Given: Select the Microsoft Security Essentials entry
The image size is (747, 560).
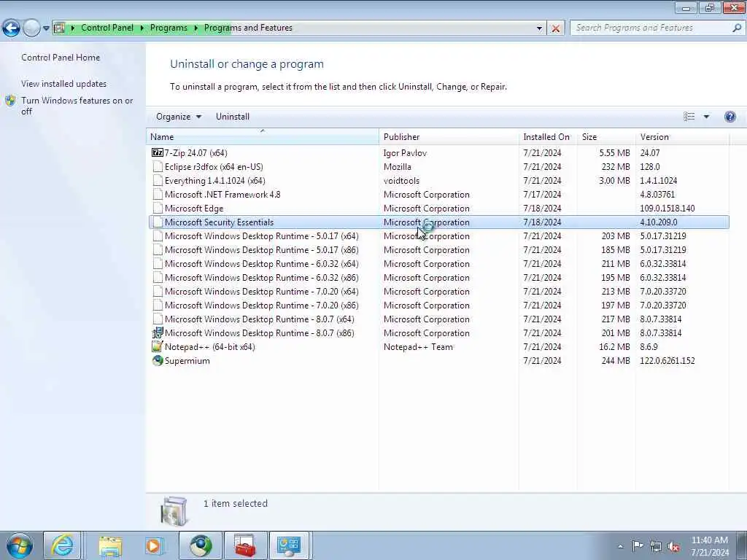Looking at the screenshot, I should [x=438, y=222].
